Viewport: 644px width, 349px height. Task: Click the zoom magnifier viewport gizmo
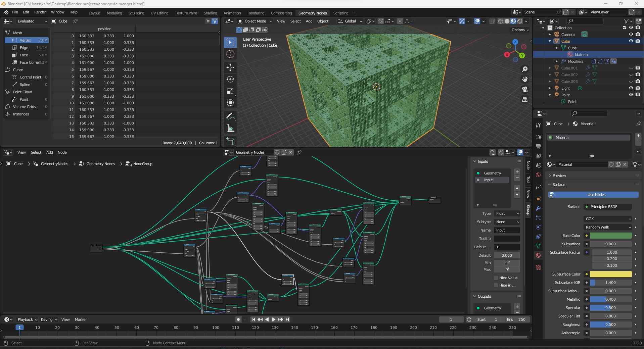(524, 69)
